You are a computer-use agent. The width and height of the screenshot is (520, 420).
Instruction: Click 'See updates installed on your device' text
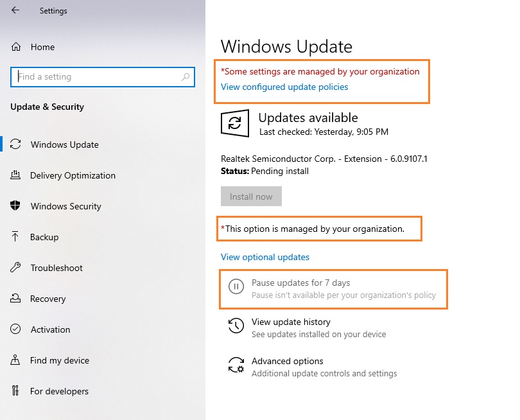coord(318,335)
